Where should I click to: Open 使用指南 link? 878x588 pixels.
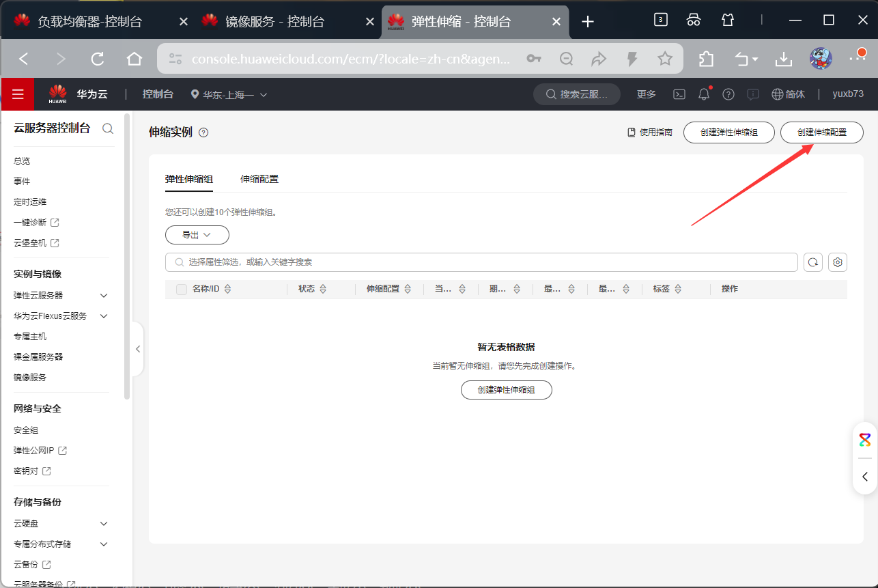pos(650,132)
